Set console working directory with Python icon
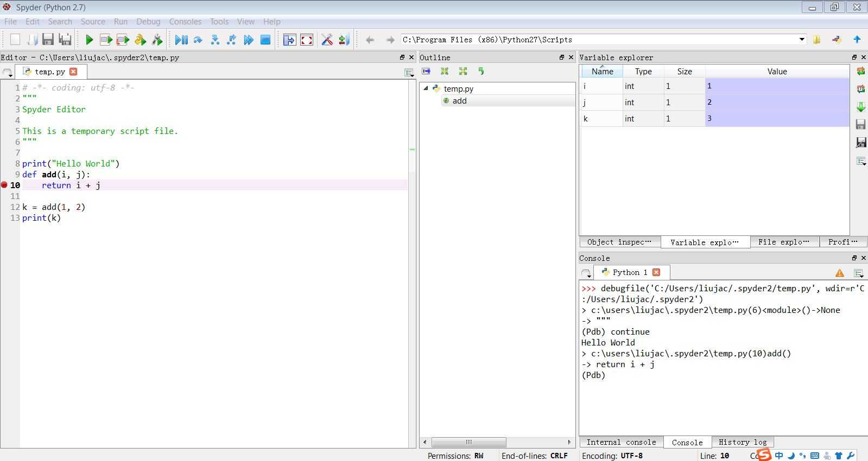The image size is (868, 461). 837,40
